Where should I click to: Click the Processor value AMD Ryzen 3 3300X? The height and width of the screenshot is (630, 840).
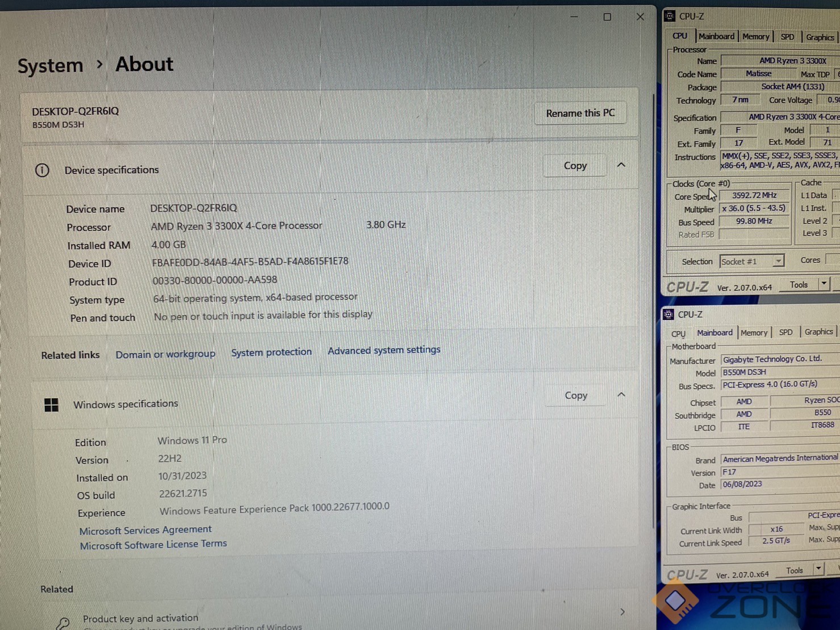click(237, 226)
